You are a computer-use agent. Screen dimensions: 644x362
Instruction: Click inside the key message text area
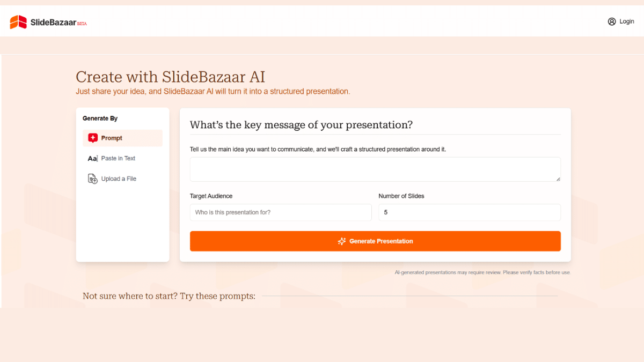[x=375, y=169]
